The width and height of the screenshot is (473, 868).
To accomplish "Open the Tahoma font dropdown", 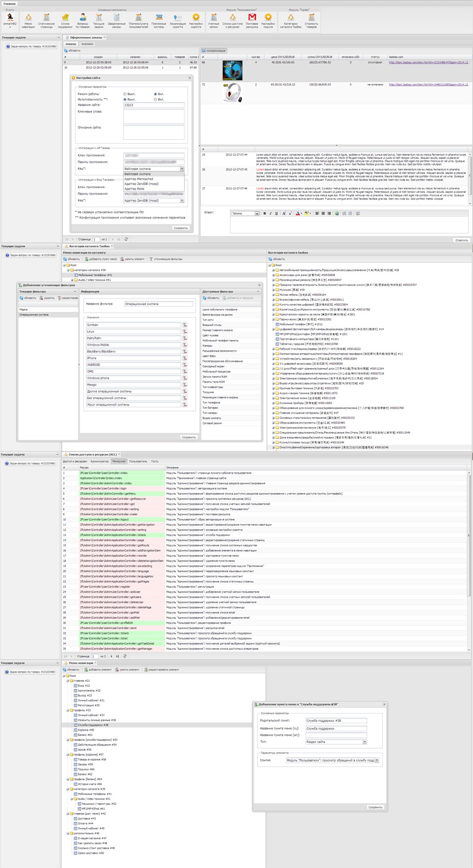I will [x=257, y=213].
